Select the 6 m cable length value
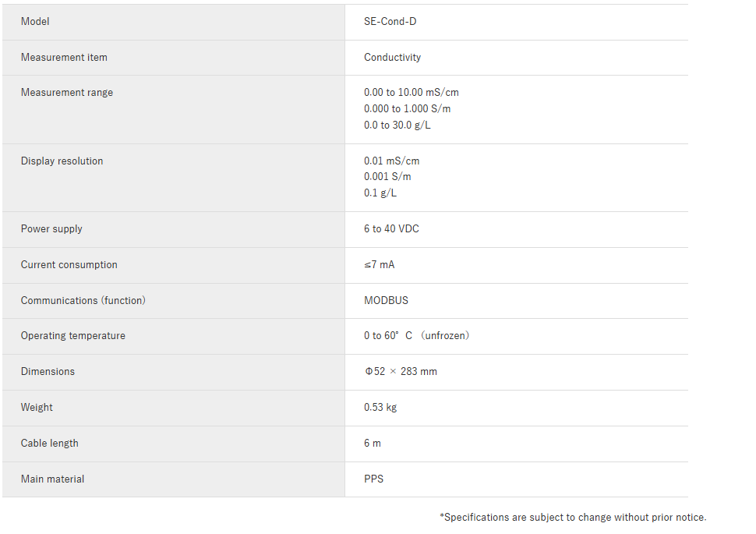Viewport: 756px width, 534px height. [x=373, y=444]
